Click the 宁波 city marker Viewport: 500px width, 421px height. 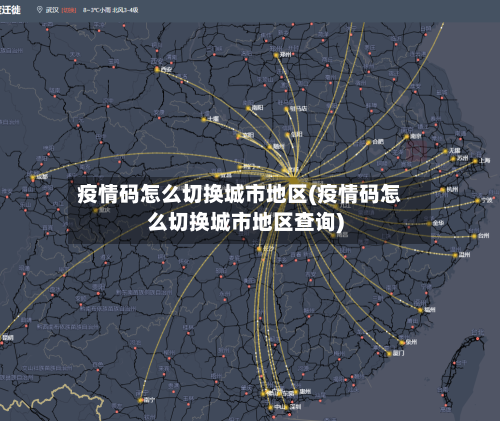click(x=478, y=201)
